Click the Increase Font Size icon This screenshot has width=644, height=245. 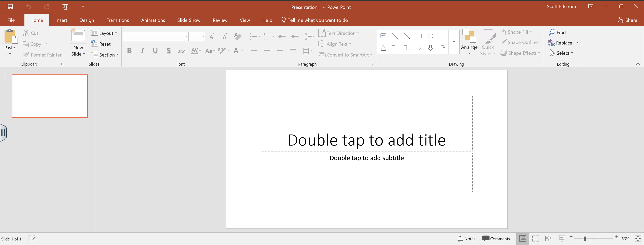212,37
